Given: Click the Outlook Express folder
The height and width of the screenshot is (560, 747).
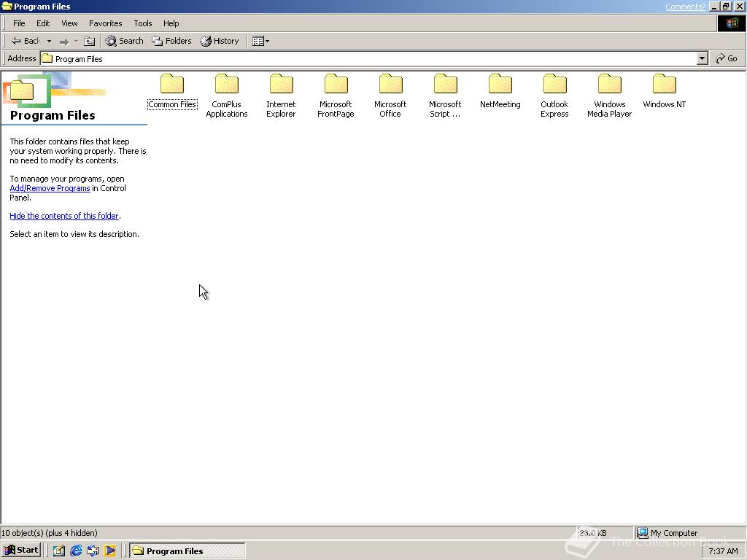Looking at the screenshot, I should tap(554, 96).
